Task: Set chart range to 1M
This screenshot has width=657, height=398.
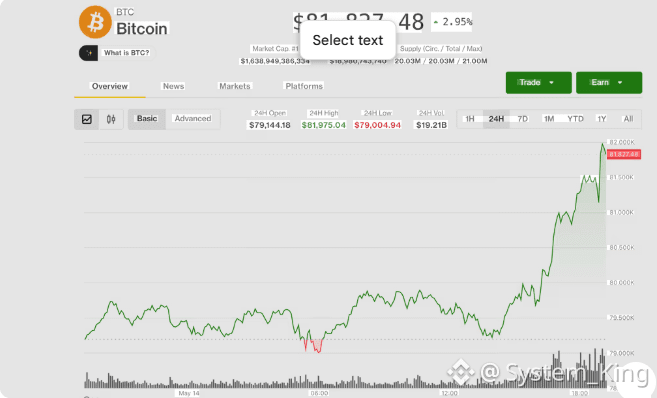Action: 549,119
